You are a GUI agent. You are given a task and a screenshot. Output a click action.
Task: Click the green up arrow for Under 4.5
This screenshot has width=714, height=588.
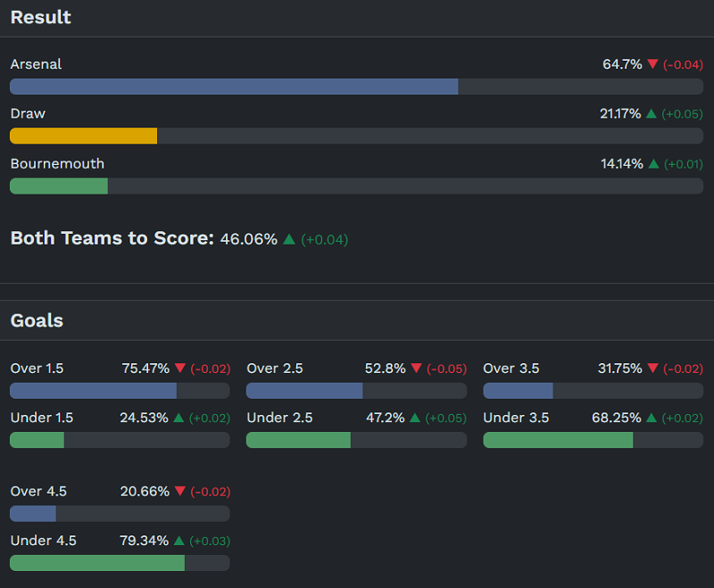[179, 541]
